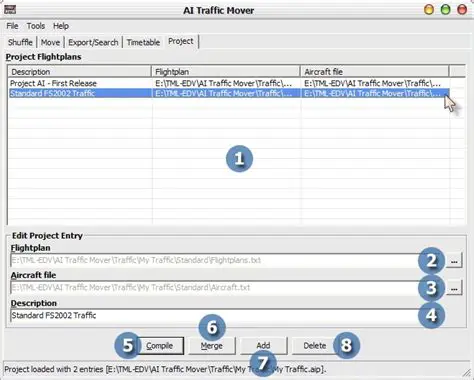Image resolution: width=474 pixels, height=380 pixels.
Task: Close the AI Traffic Mover window
Action: click(462, 10)
